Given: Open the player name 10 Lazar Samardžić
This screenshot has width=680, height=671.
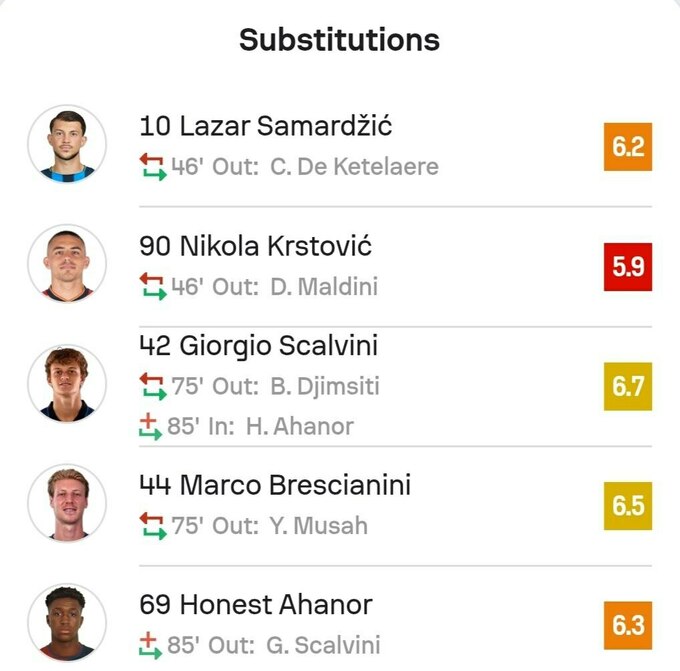Looking at the screenshot, I should pos(266,126).
